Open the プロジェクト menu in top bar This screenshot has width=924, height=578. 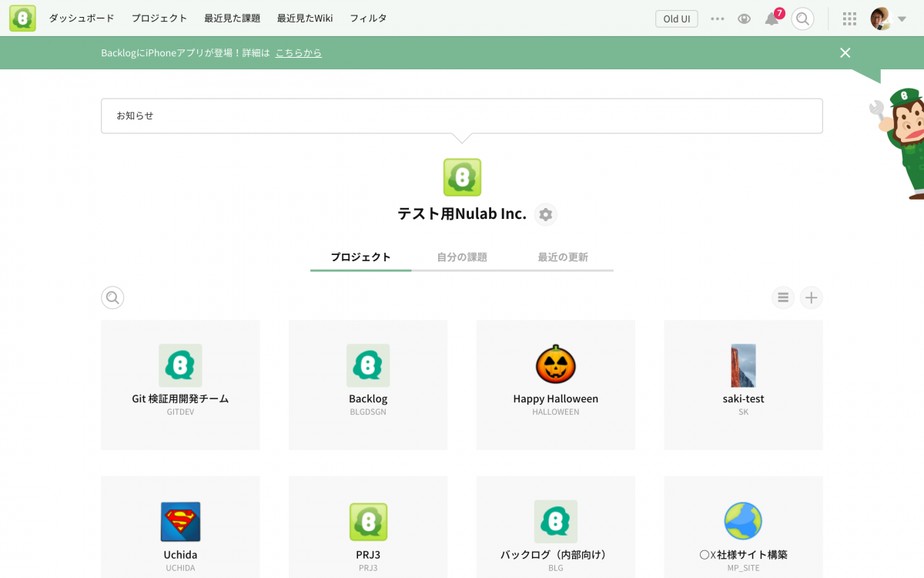pos(159,18)
